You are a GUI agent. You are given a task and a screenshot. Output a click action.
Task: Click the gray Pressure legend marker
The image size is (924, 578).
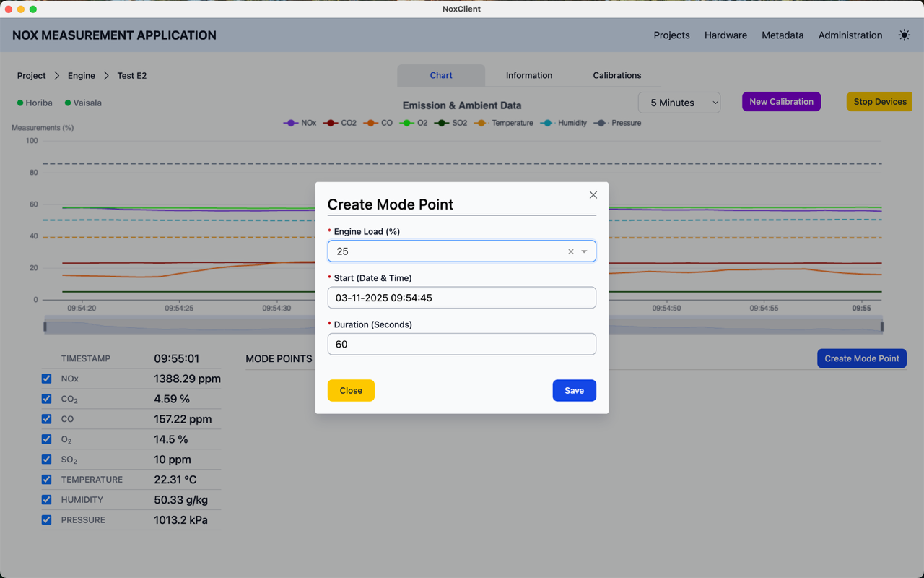[x=600, y=123]
